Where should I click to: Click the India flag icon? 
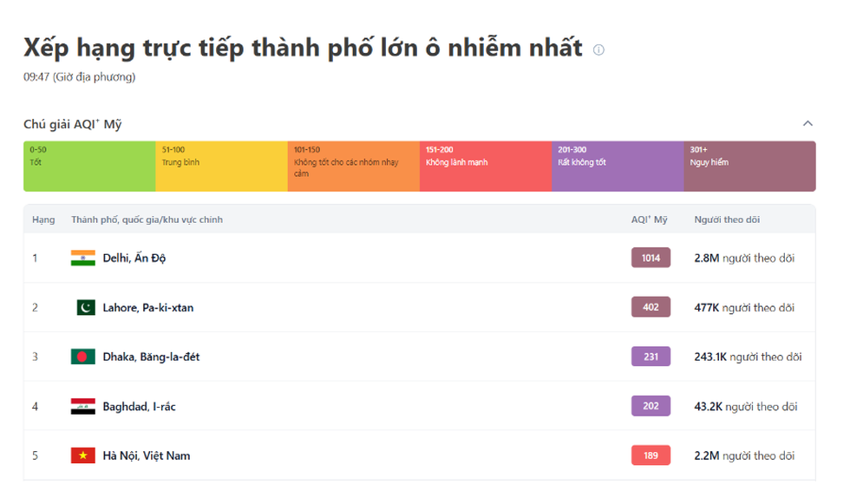click(83, 258)
